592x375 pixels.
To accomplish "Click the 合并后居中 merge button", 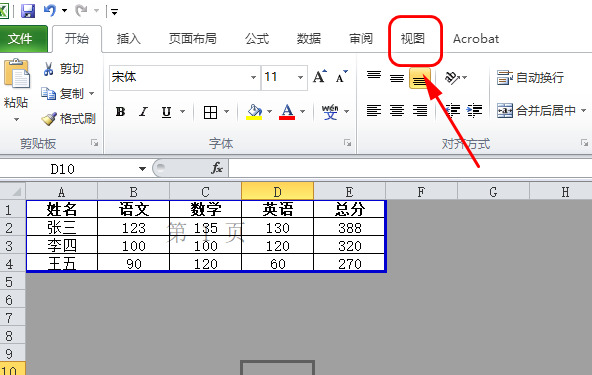I will tap(536, 111).
